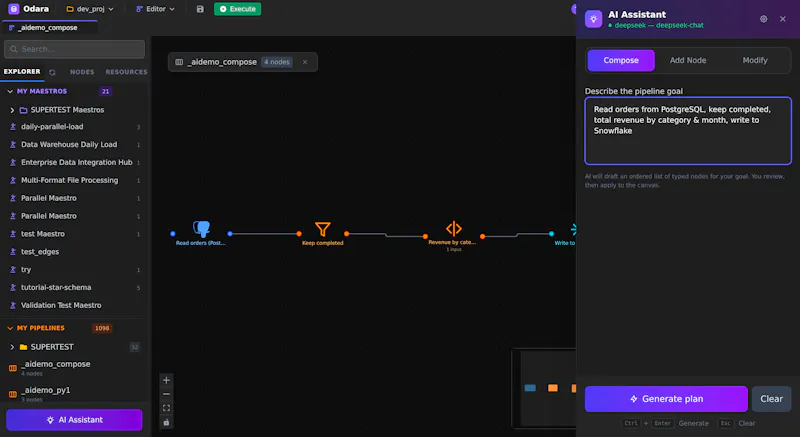Image resolution: width=800 pixels, height=437 pixels.
Task: Click the deepseek-chat model label
Action: point(659,25)
